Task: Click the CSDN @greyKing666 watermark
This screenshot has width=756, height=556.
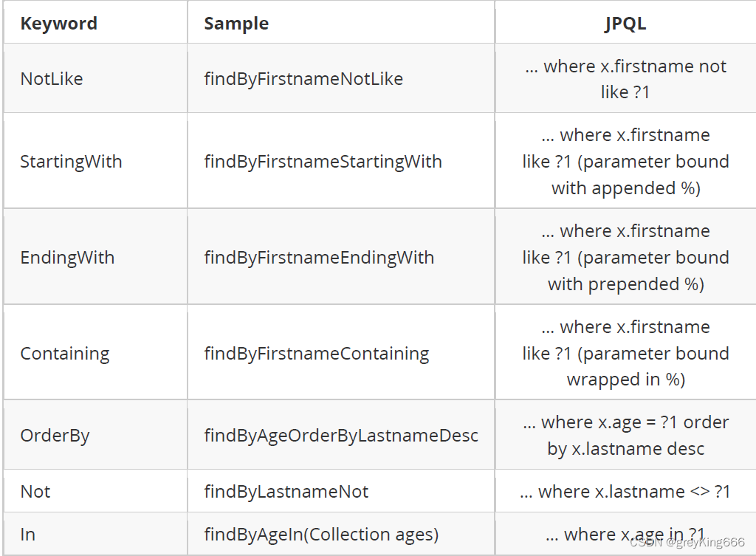Action: pyautogui.click(x=687, y=543)
